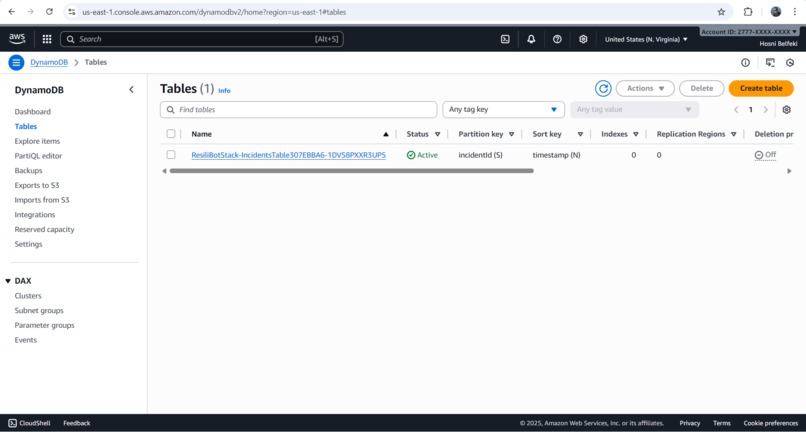Screen dimensions: 806x432
Task: Focus the AWS console Search box
Action: [202, 39]
